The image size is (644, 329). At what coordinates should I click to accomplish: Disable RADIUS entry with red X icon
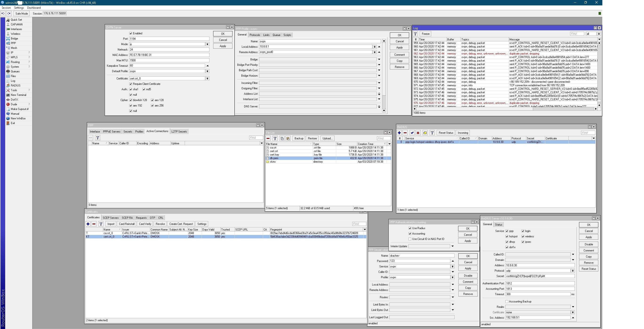(x=418, y=133)
